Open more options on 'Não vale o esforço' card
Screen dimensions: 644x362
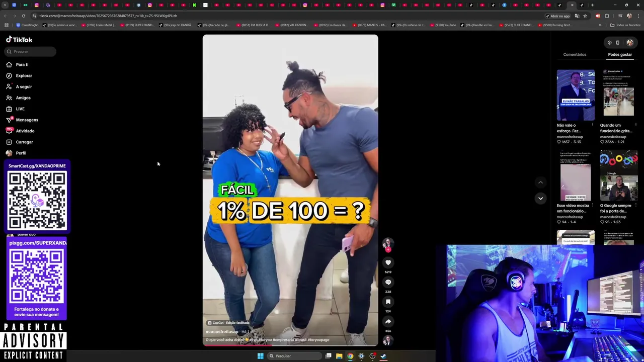[592, 125]
